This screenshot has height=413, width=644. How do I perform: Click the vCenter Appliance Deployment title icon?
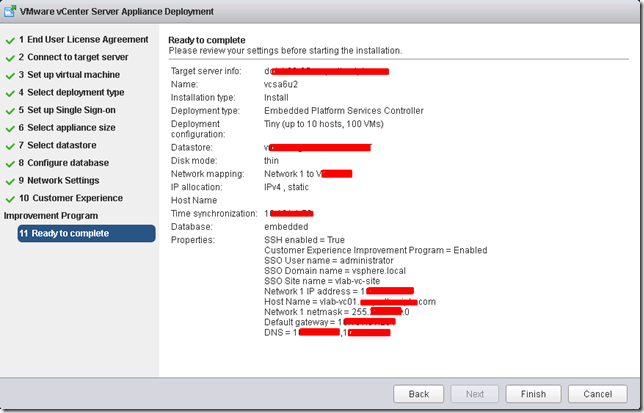point(10,11)
